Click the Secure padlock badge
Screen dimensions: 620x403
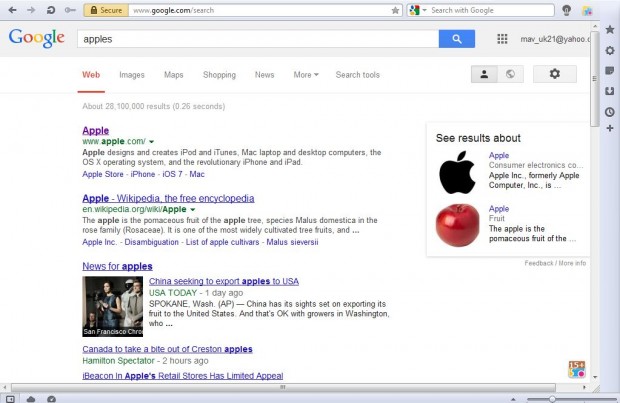tap(106, 10)
